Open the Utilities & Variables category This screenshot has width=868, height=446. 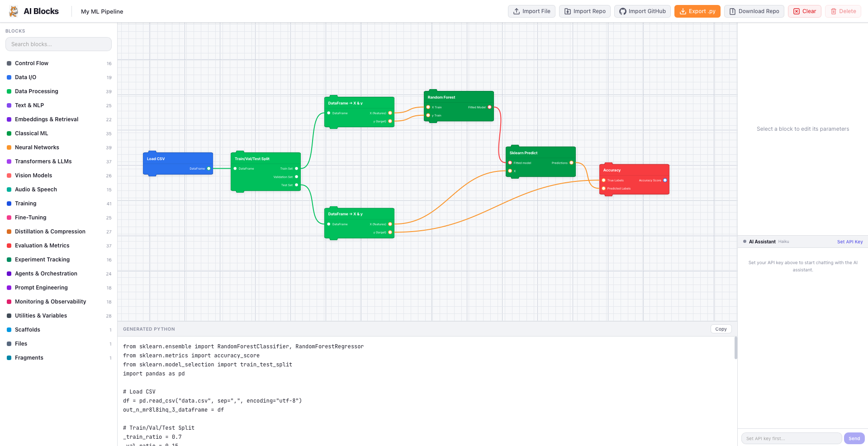click(x=59, y=316)
